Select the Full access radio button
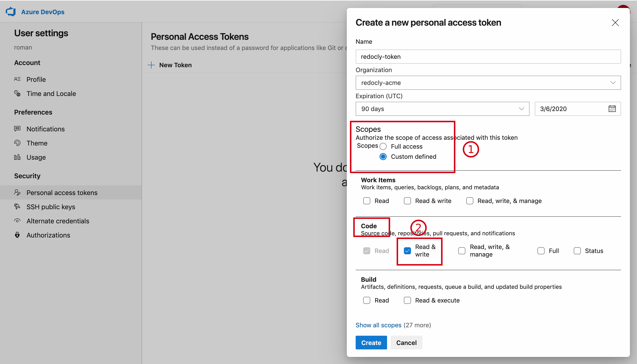 click(383, 146)
